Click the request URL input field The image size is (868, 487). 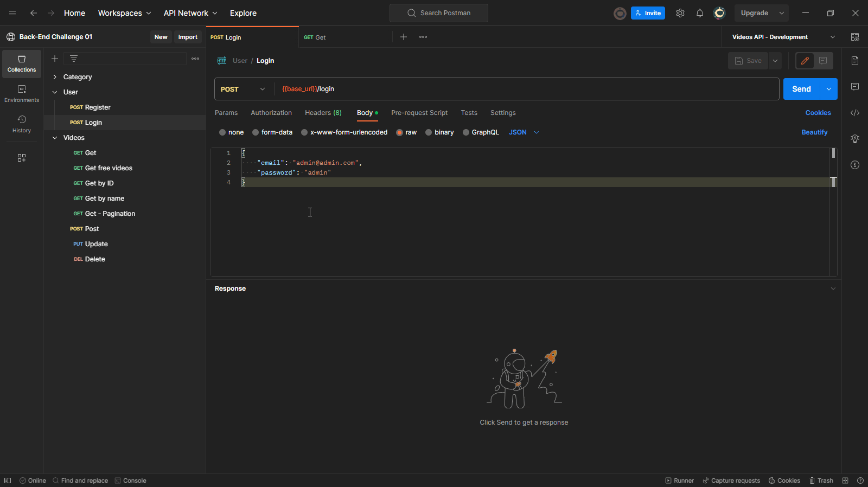pos(526,89)
